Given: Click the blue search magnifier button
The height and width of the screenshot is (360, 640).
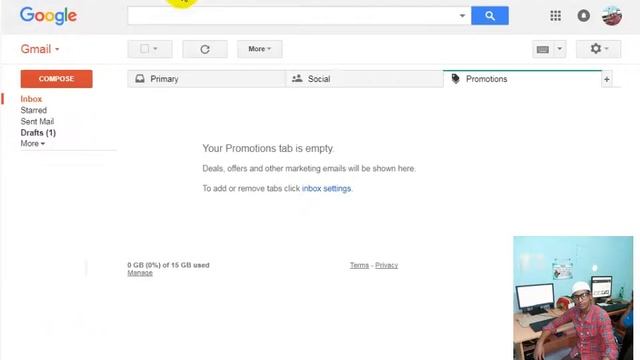Looking at the screenshot, I should point(489,16).
